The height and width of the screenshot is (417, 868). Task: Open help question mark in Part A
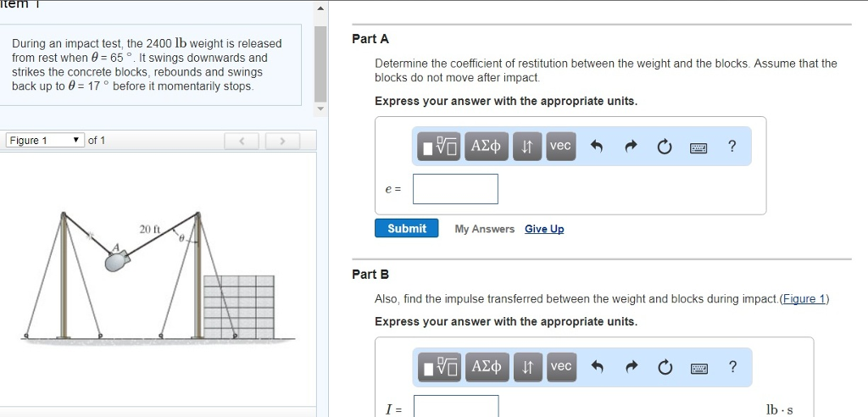pos(732,146)
